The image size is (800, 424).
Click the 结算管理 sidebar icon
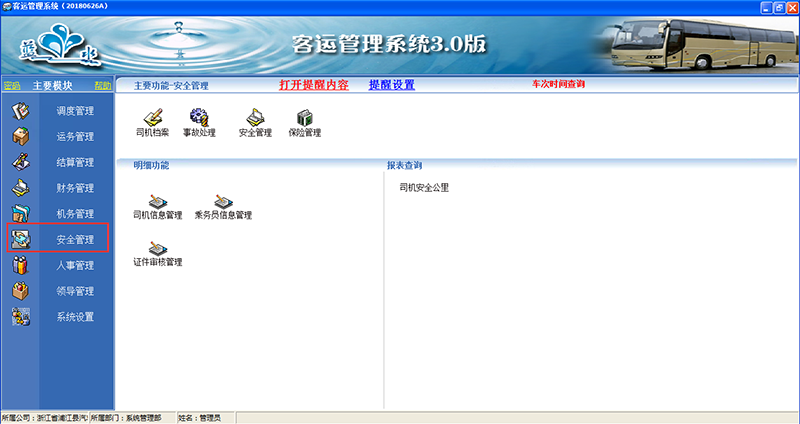click(20, 162)
